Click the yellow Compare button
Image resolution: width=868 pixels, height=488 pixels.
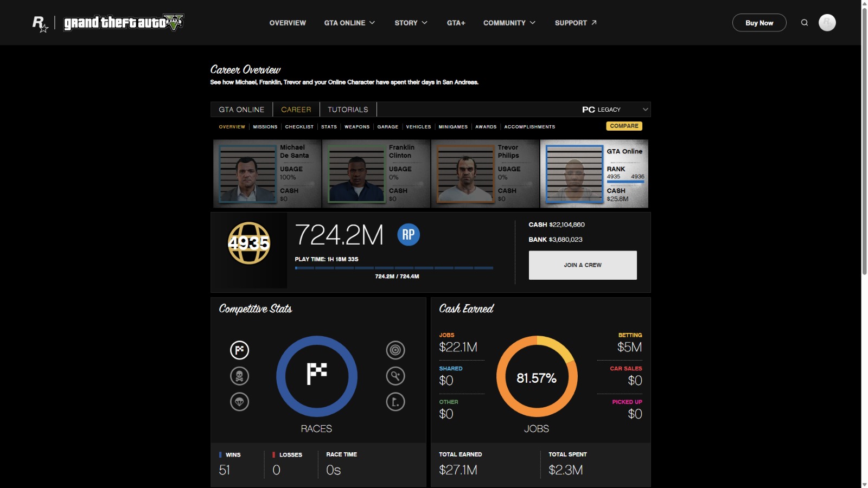(x=624, y=126)
